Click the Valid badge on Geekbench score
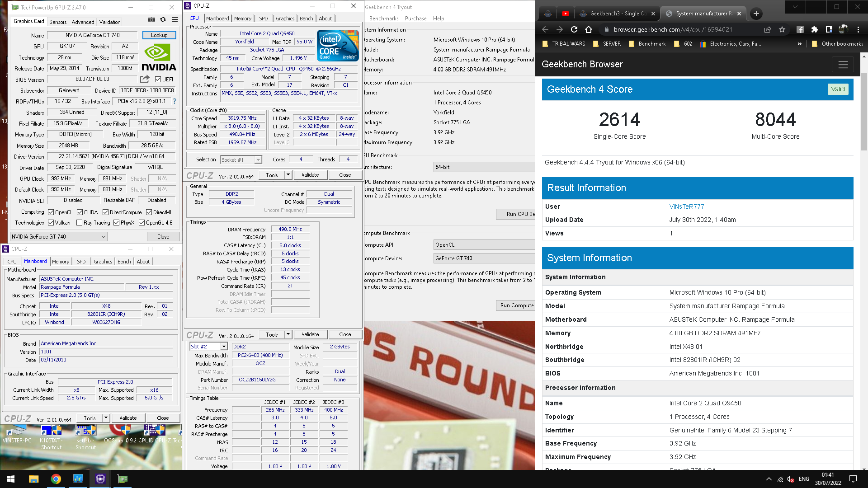The width and height of the screenshot is (868, 488). [x=838, y=89]
